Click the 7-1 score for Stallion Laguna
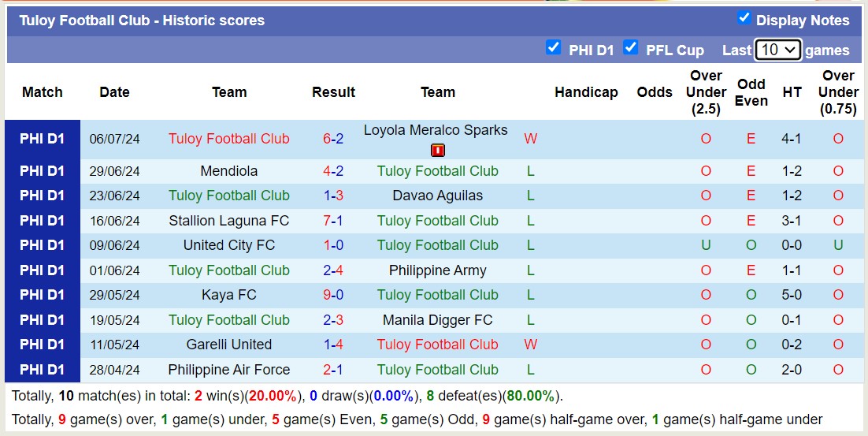The width and height of the screenshot is (868, 436). click(333, 221)
